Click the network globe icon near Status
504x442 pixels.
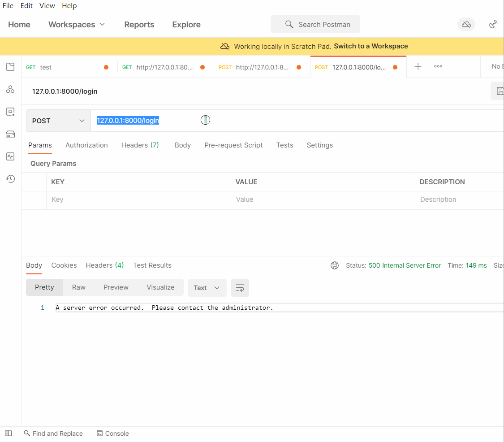pos(335,265)
